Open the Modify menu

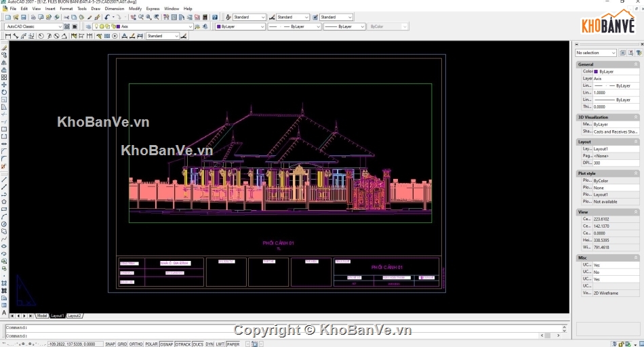pyautogui.click(x=135, y=9)
